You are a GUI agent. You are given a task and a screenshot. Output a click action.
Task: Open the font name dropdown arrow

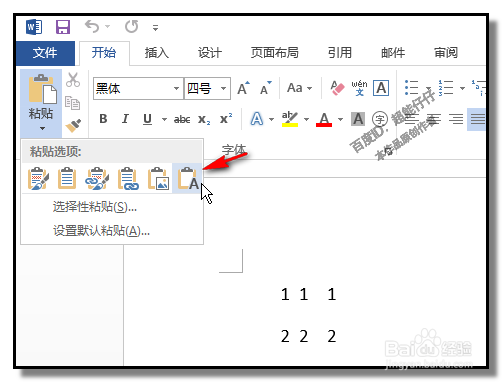coord(176,89)
